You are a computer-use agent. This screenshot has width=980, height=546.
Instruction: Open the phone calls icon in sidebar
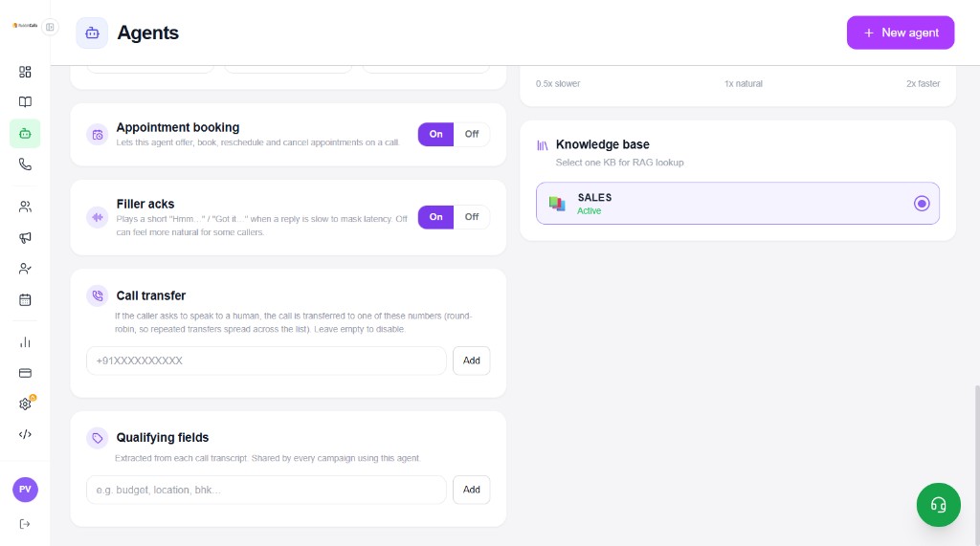pos(25,164)
